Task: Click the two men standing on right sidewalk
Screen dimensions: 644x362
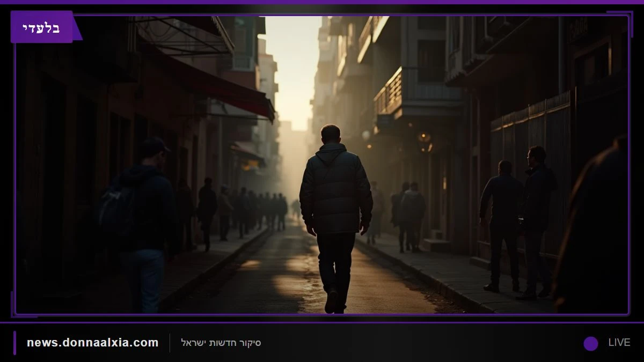Action: [x=517, y=221]
